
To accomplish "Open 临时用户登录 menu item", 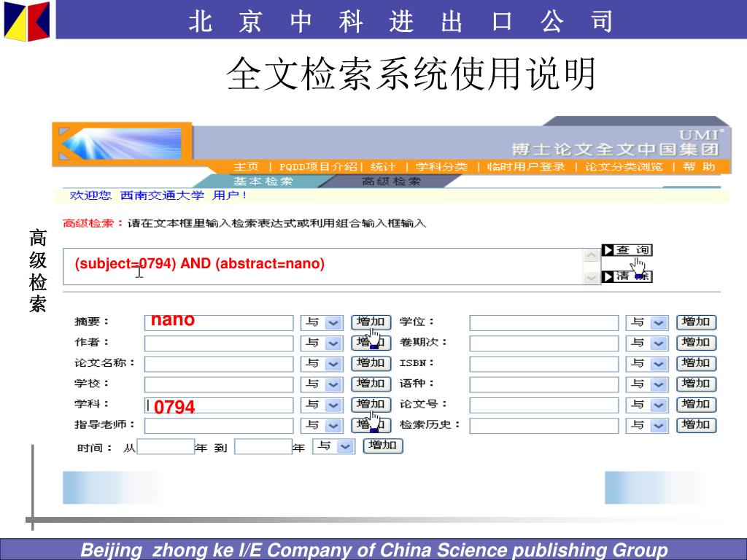I will (526, 167).
